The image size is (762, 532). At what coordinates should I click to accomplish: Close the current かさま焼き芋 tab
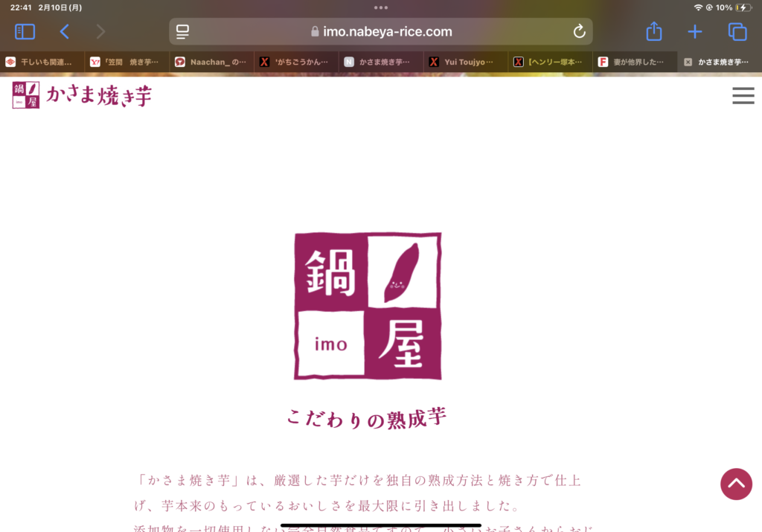(x=688, y=63)
